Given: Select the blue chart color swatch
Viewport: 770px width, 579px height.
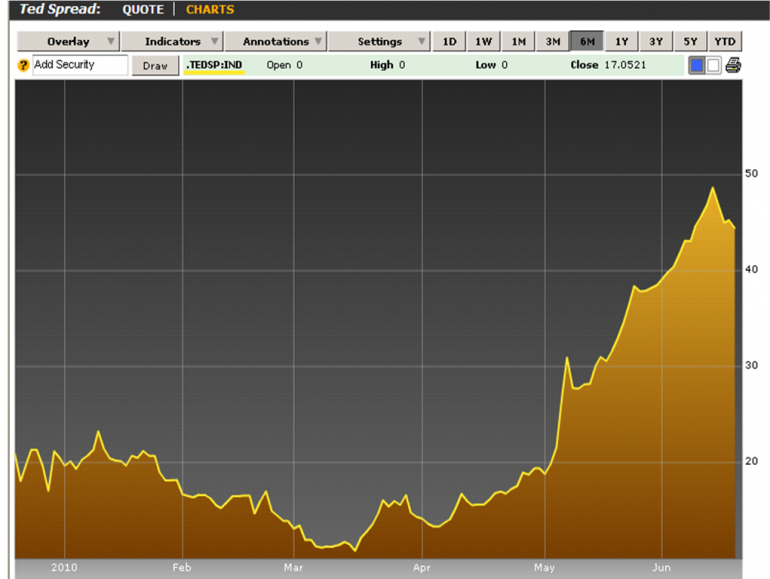Looking at the screenshot, I should (x=696, y=65).
